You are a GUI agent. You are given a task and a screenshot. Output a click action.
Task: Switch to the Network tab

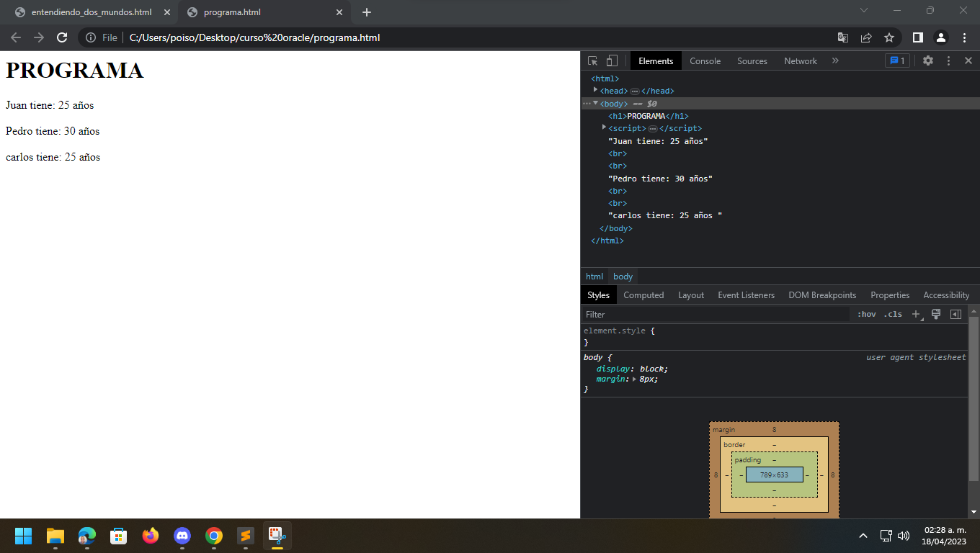coord(801,61)
